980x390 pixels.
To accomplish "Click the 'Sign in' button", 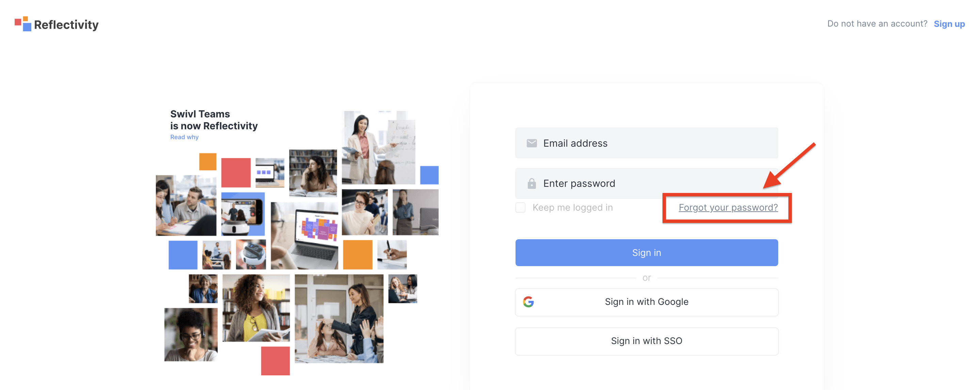I will 647,253.
